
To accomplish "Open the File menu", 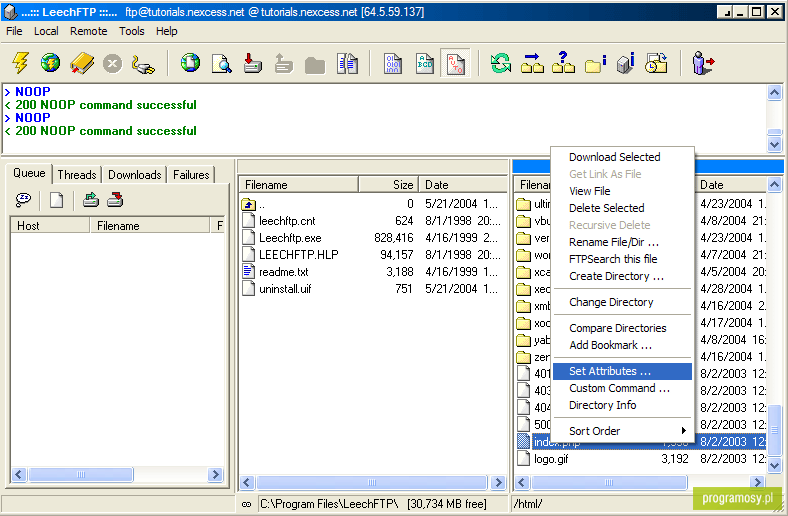I will pos(14,31).
